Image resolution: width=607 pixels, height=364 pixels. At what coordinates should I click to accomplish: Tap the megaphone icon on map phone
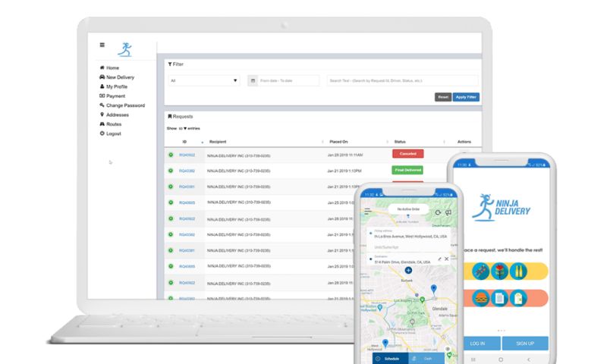(448, 213)
